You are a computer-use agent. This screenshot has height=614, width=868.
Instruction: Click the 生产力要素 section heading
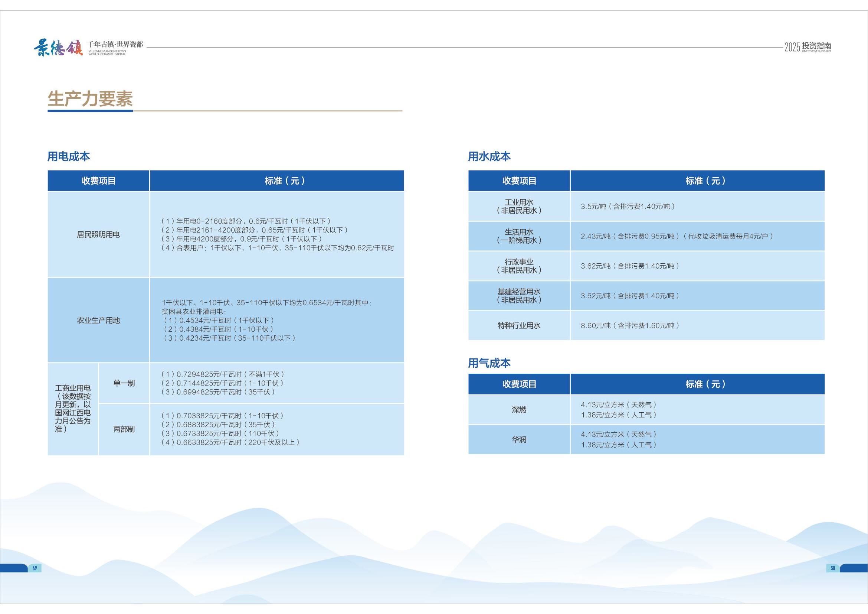(90, 99)
